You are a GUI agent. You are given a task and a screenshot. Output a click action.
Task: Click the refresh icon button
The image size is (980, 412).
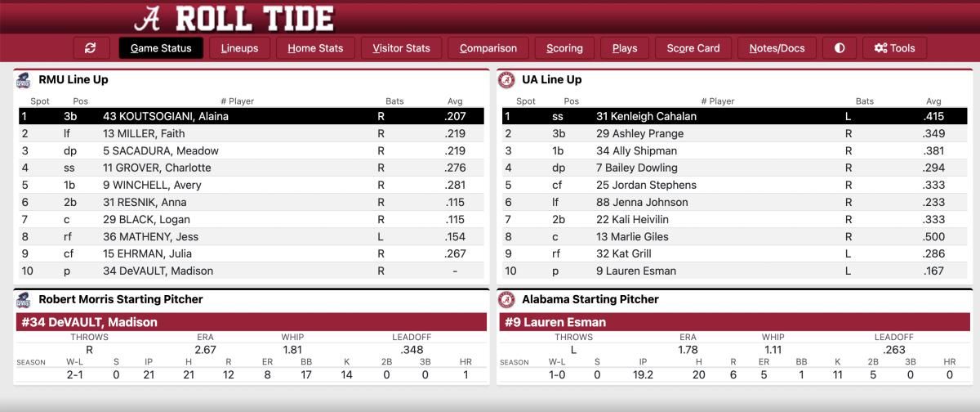point(91,48)
